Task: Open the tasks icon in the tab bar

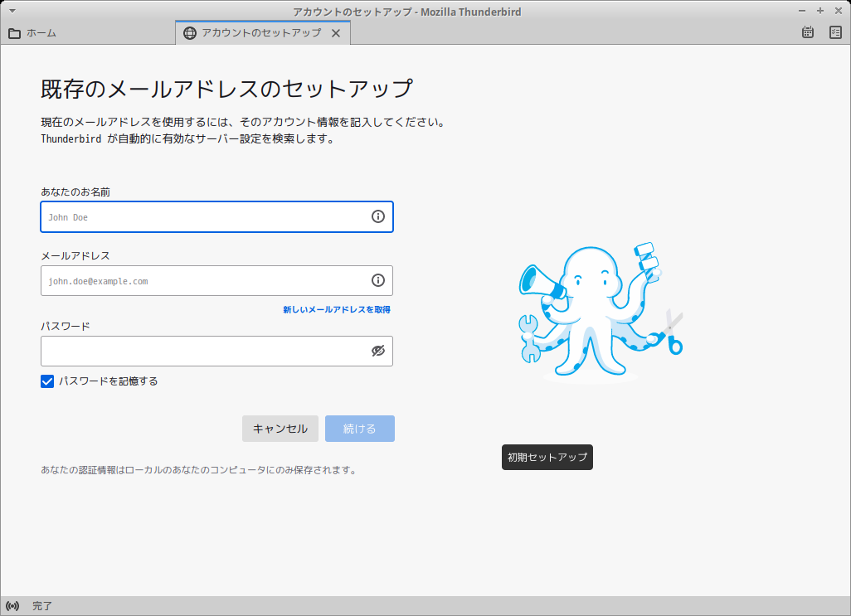Action: point(835,32)
